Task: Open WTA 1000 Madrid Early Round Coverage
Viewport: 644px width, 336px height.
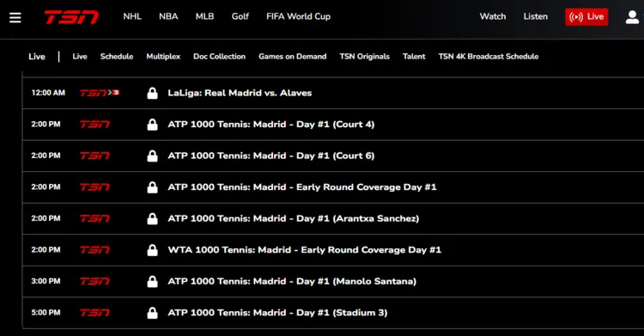Action: [304, 249]
